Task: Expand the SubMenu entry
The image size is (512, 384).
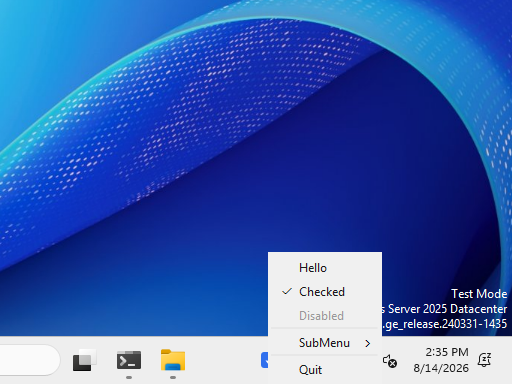Action: click(x=325, y=343)
